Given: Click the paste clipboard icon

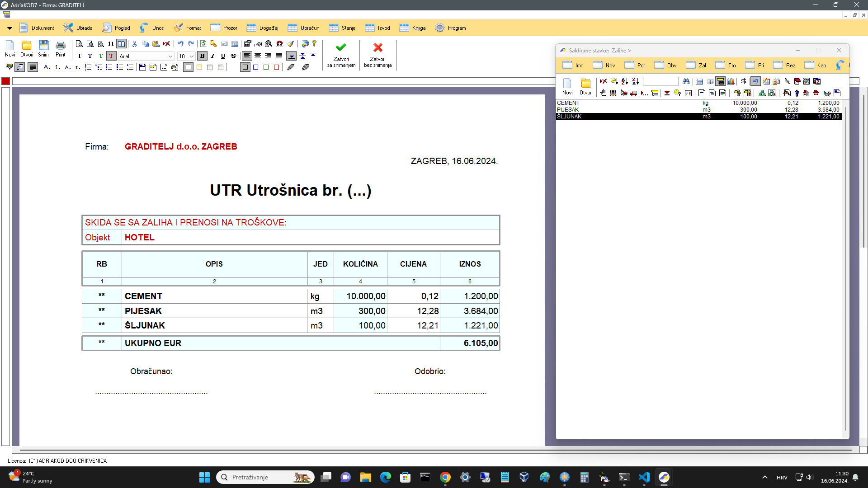Looking at the screenshot, I should 156,44.
